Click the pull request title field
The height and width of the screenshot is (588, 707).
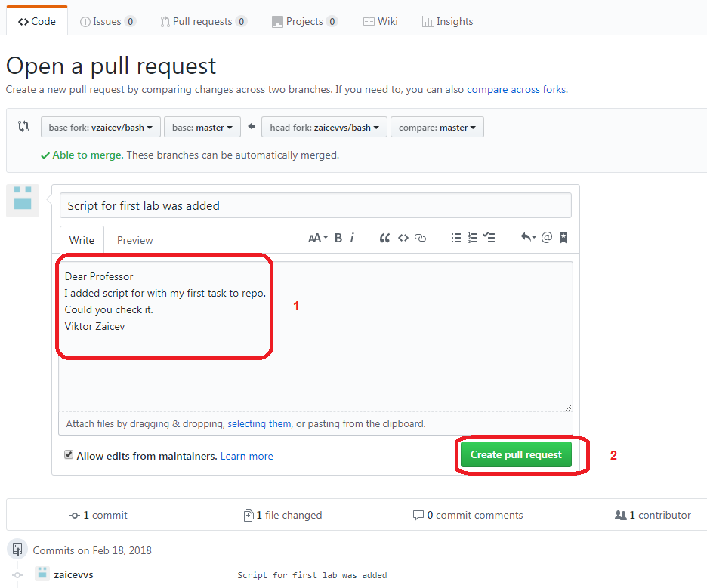coord(316,205)
